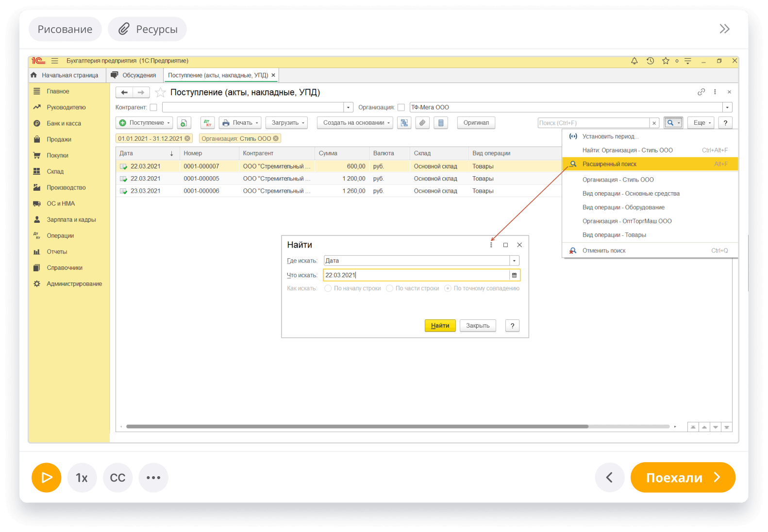Image resolution: width=768 pixels, height=532 pixels.
Task: Open the document list report icon
Action: coord(441,123)
